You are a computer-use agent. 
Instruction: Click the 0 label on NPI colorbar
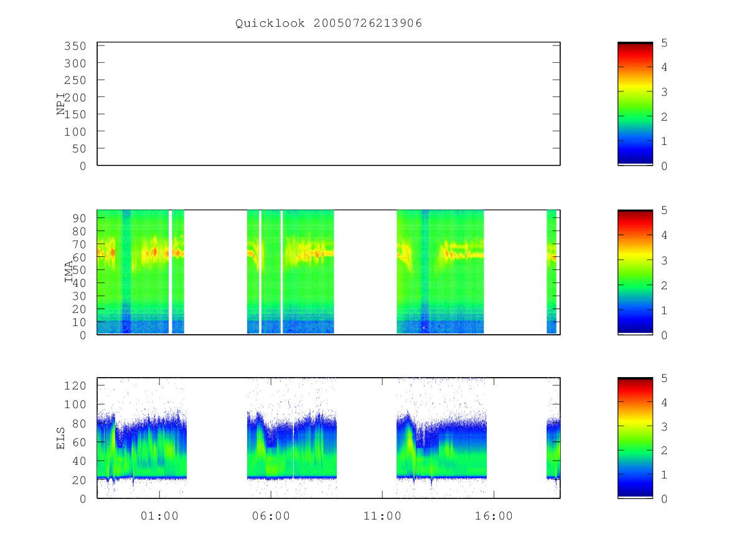[x=664, y=166]
